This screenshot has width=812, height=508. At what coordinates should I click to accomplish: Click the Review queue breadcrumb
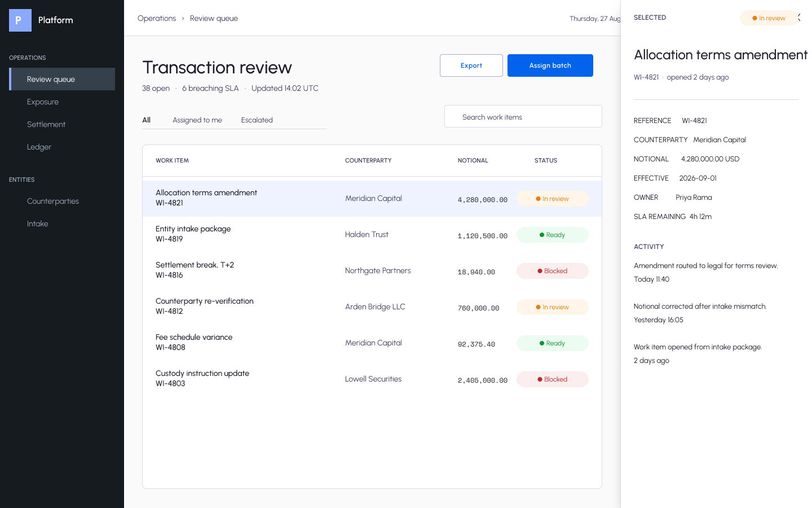point(214,18)
